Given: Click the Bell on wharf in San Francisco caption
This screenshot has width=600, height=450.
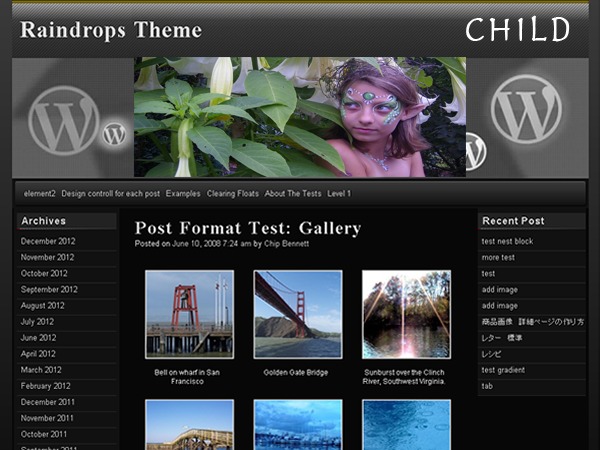Looking at the screenshot, I should (187, 377).
